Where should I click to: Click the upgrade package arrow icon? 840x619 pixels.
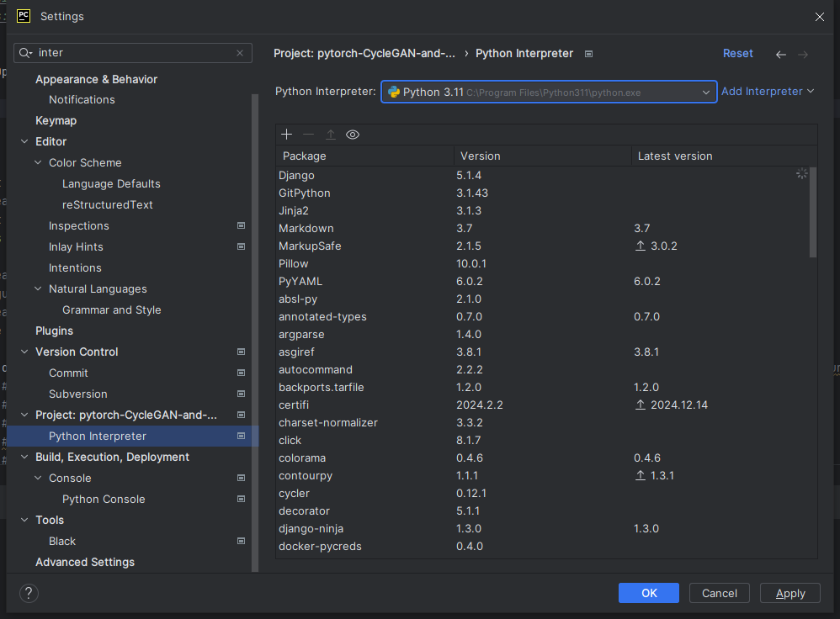(x=331, y=135)
